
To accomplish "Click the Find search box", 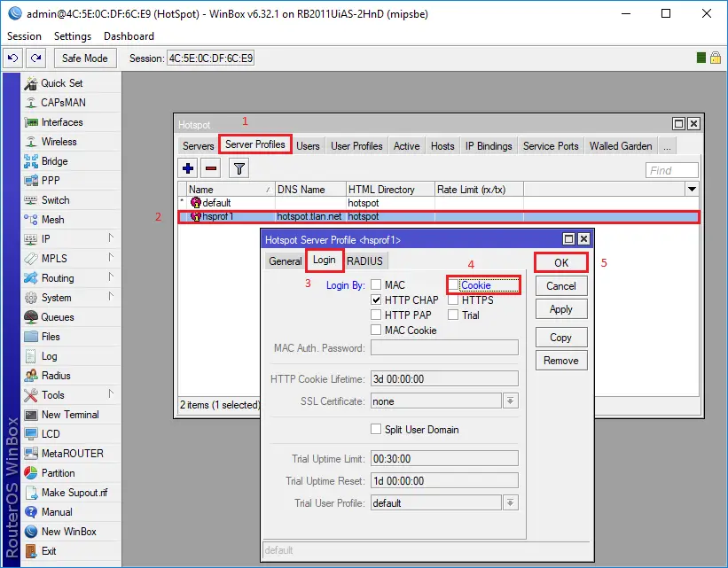I will click(672, 170).
